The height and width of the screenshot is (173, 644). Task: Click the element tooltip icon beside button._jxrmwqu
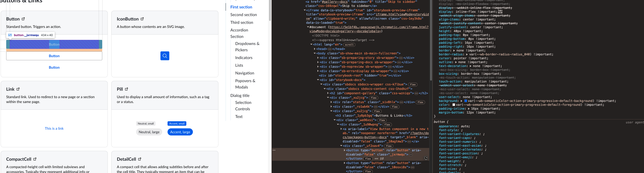point(10,35)
